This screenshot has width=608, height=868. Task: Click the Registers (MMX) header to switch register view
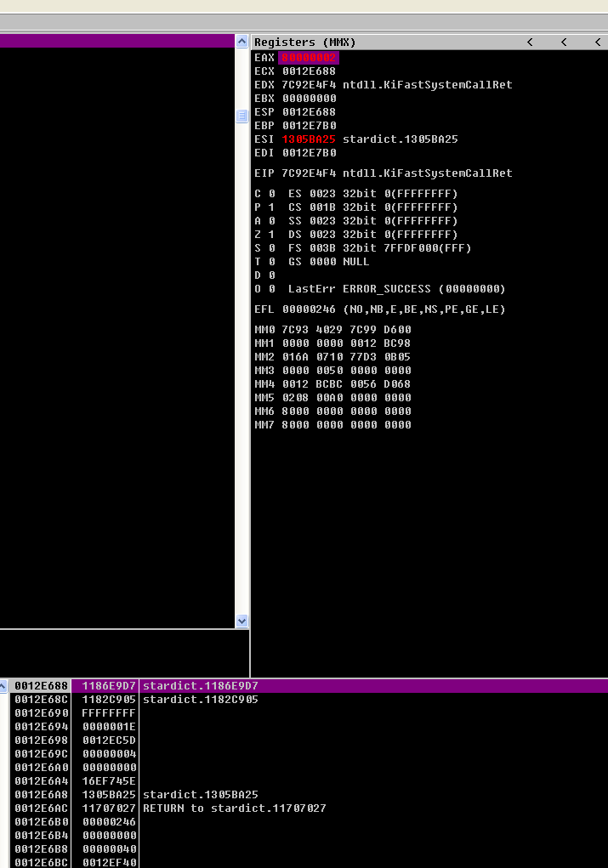pyautogui.click(x=304, y=42)
